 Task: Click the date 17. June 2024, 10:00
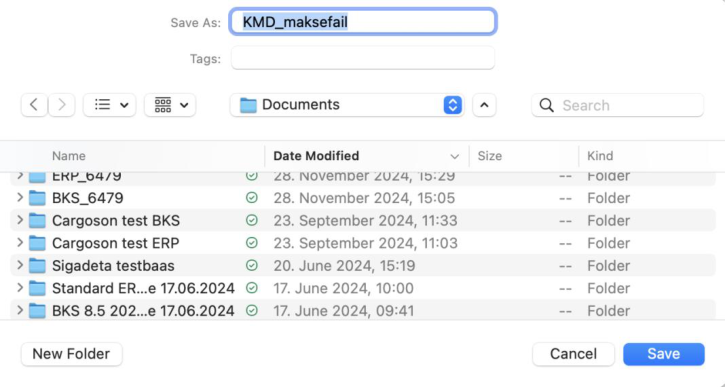(x=344, y=289)
